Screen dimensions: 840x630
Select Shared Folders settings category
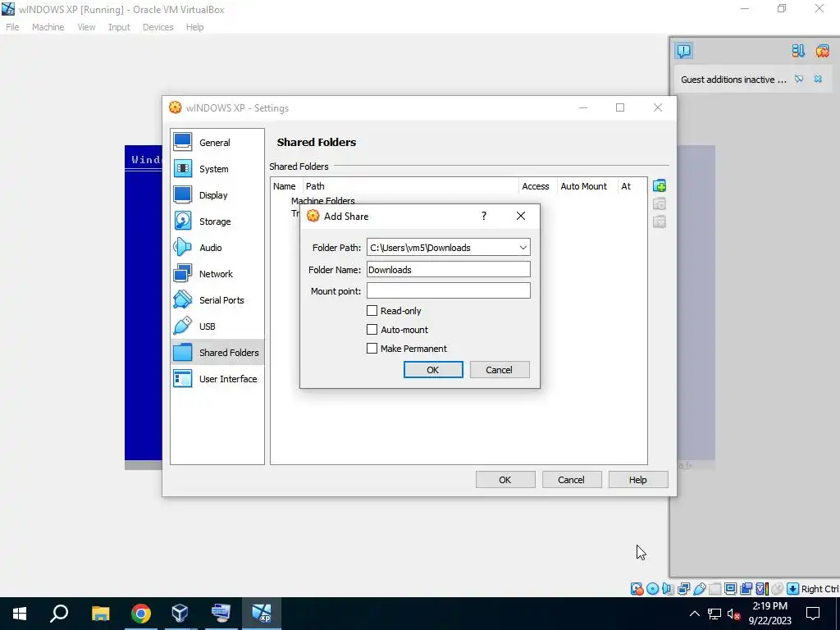point(217,353)
